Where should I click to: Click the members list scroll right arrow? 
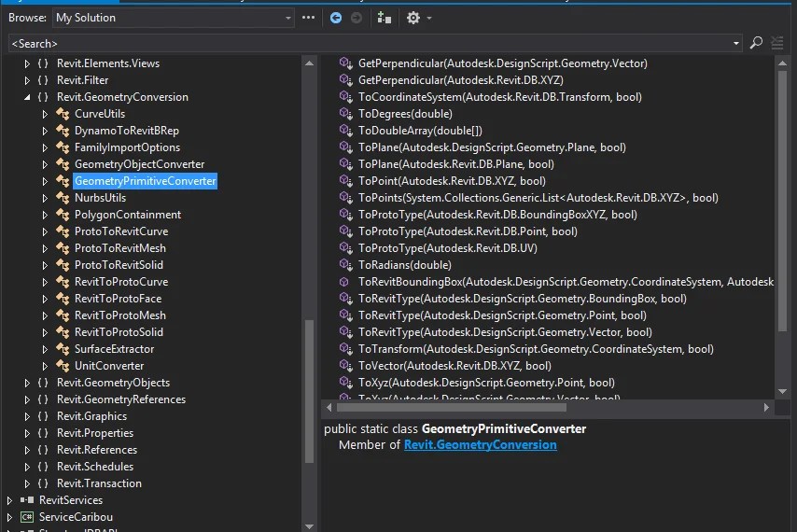(x=766, y=408)
